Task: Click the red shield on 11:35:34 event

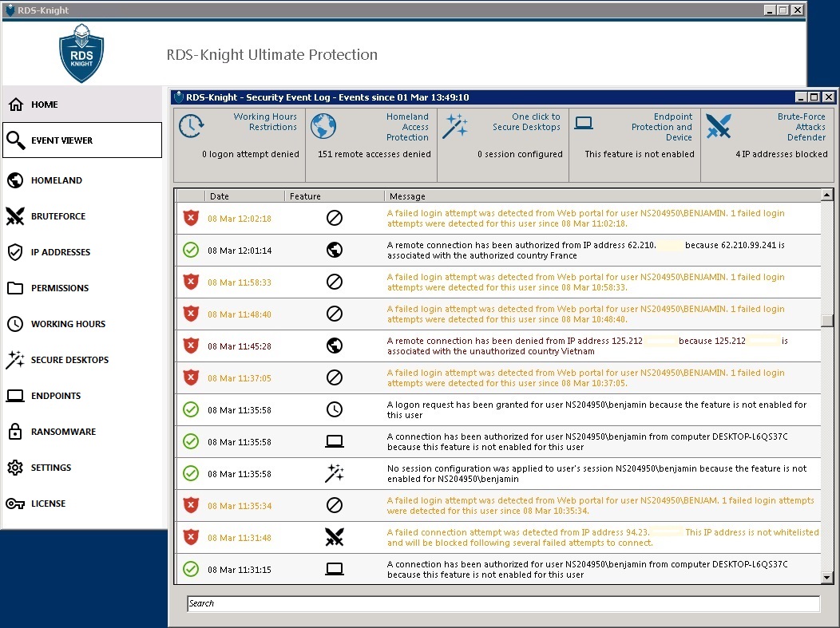Action: pos(192,505)
